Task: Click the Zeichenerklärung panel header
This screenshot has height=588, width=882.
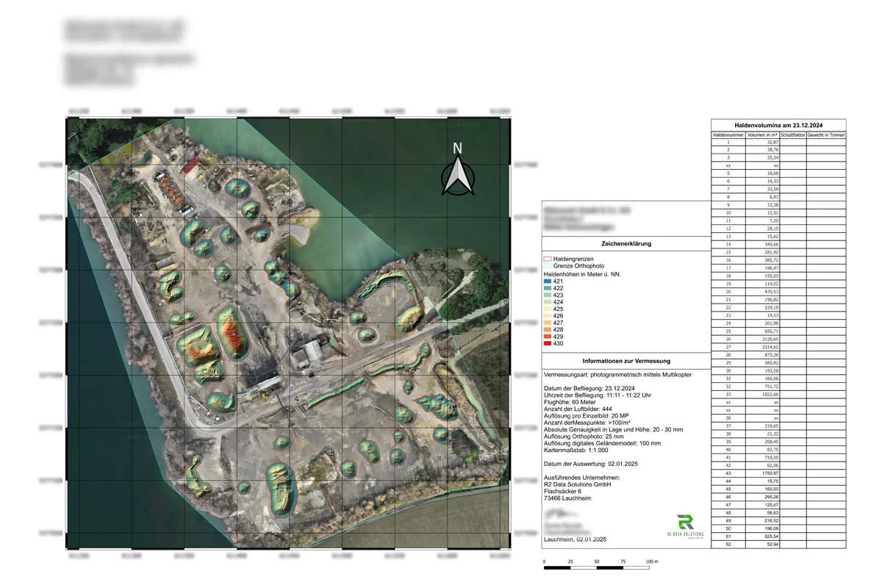Action: [x=625, y=243]
